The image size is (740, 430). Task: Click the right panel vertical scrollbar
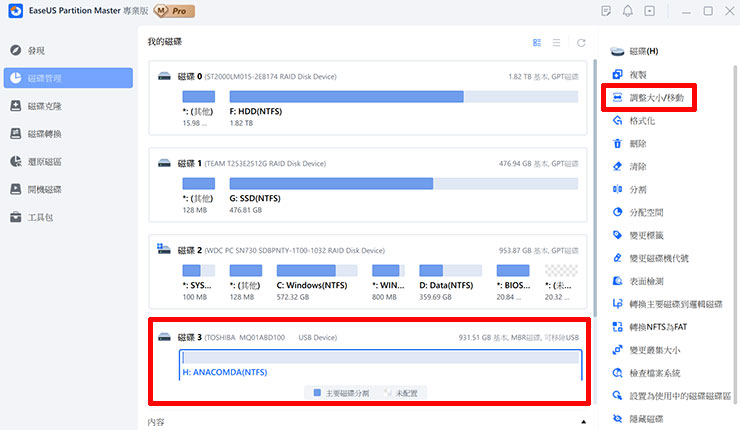(735, 236)
